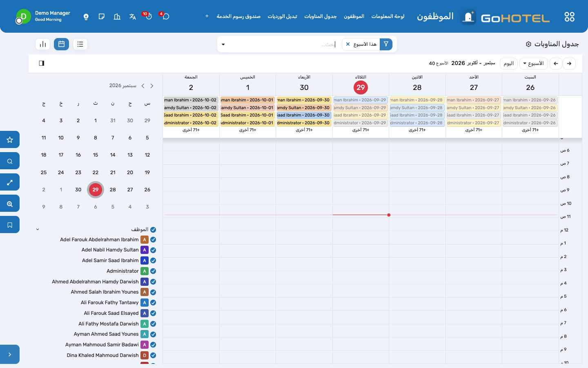
Task: Open the activities clock icon with badge 10
Action: (x=148, y=16)
